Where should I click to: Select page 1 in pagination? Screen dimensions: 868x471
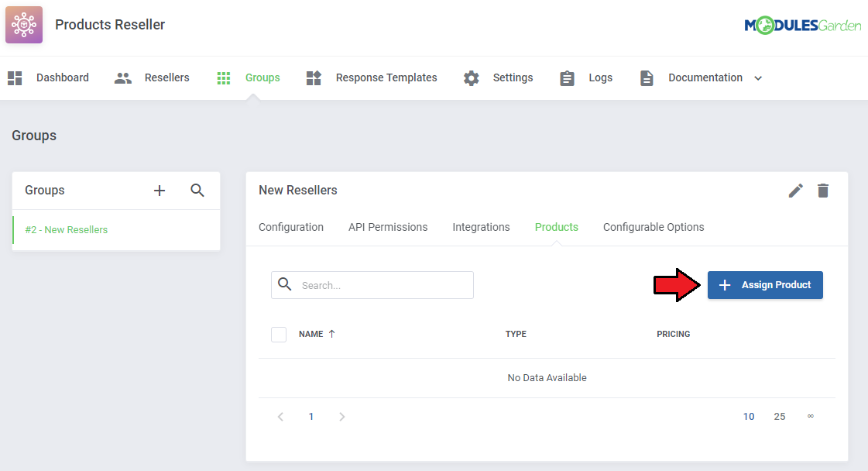(311, 417)
